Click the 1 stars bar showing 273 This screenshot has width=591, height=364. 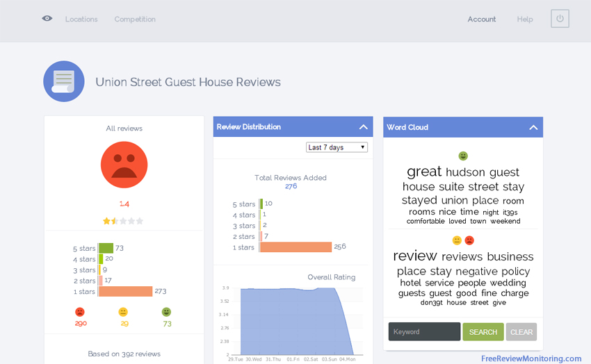click(x=126, y=291)
